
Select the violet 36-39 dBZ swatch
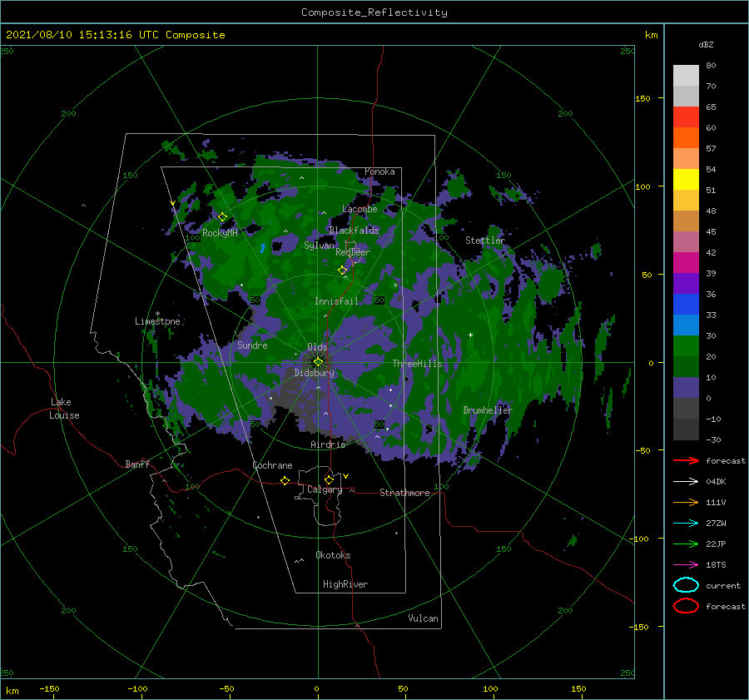coord(686,284)
